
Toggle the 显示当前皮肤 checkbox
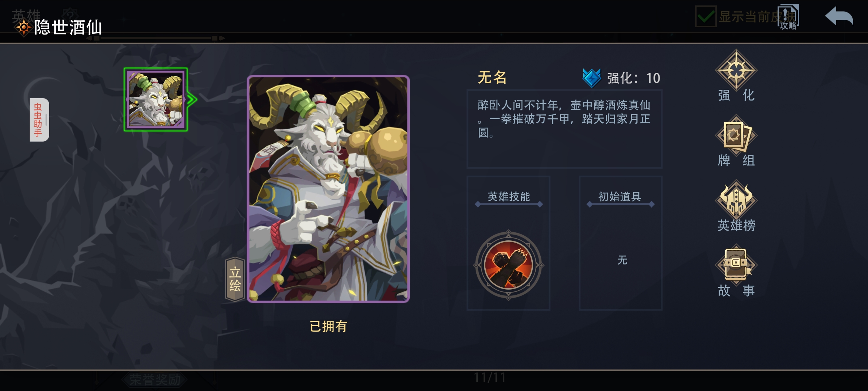(x=706, y=16)
